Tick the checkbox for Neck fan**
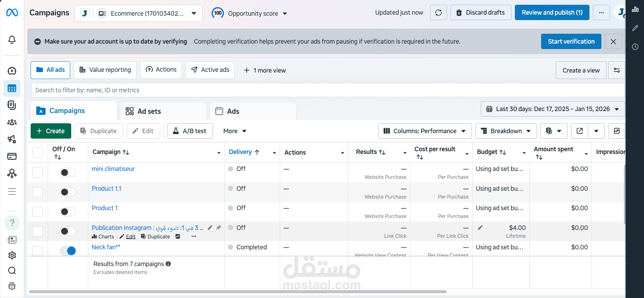 37,251
